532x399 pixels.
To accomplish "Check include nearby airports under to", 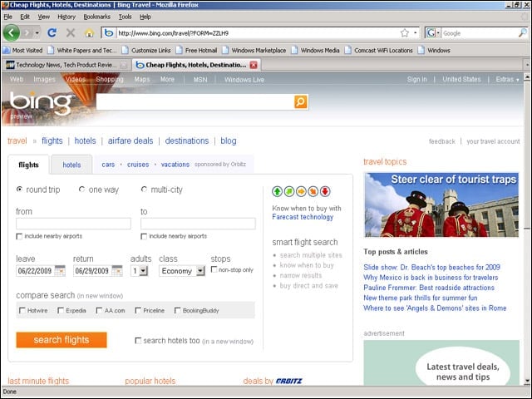I will pos(144,236).
